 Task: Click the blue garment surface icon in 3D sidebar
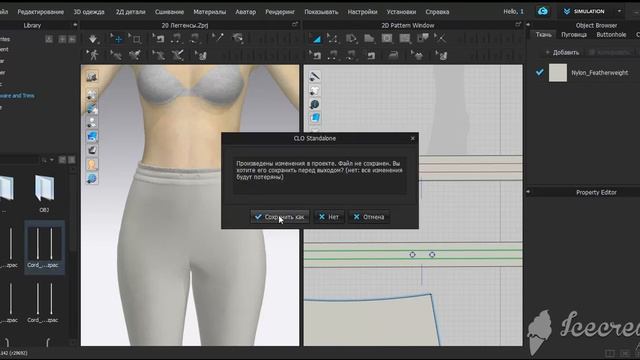pos(92,136)
